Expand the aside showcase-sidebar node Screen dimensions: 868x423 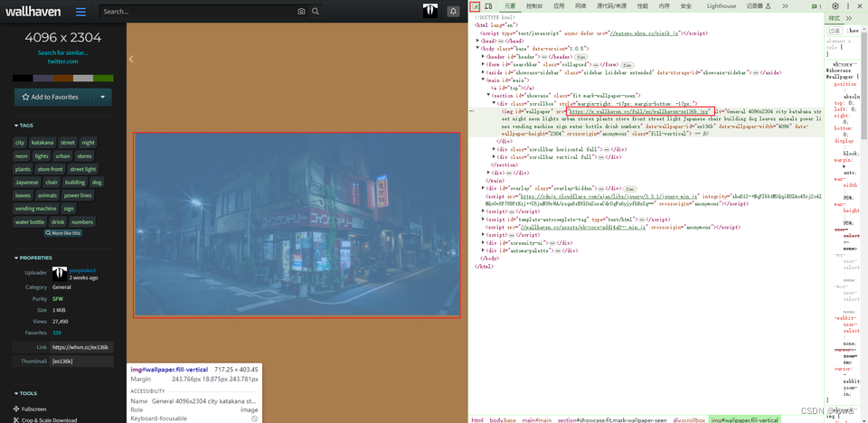pos(483,72)
